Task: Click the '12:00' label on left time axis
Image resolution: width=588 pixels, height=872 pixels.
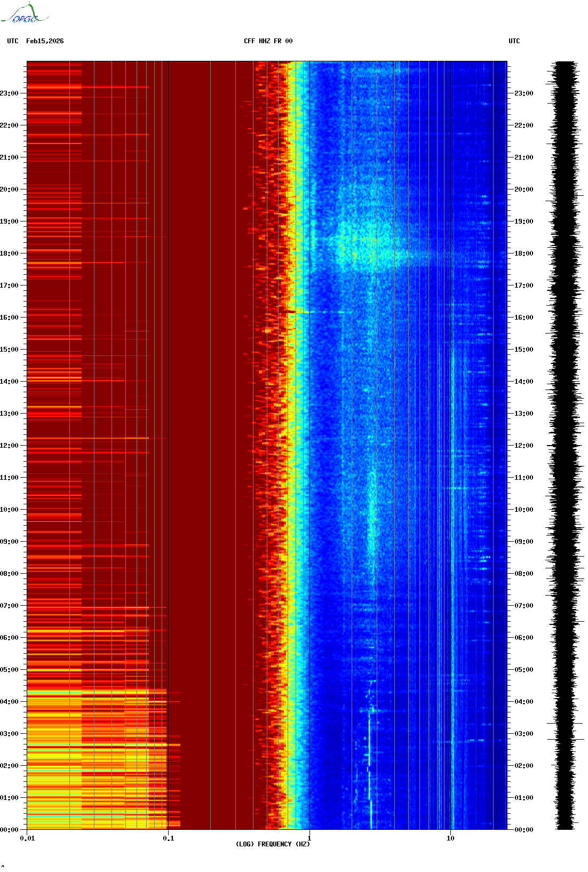Action: (9, 446)
